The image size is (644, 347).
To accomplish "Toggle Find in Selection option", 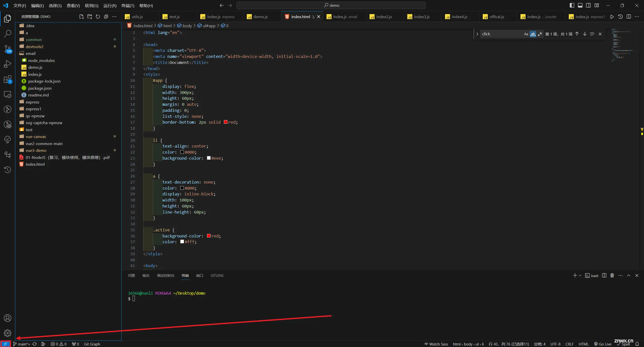I will click(592, 34).
